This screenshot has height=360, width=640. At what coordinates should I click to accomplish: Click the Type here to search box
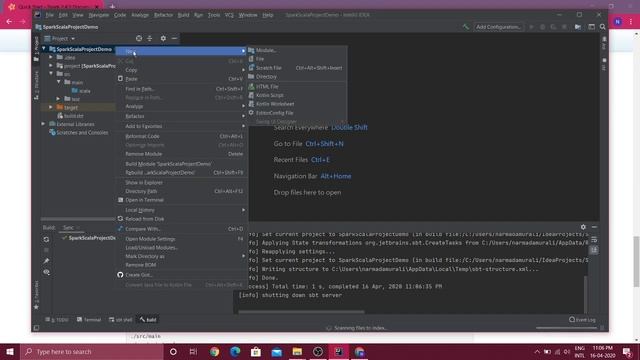click(x=92, y=351)
